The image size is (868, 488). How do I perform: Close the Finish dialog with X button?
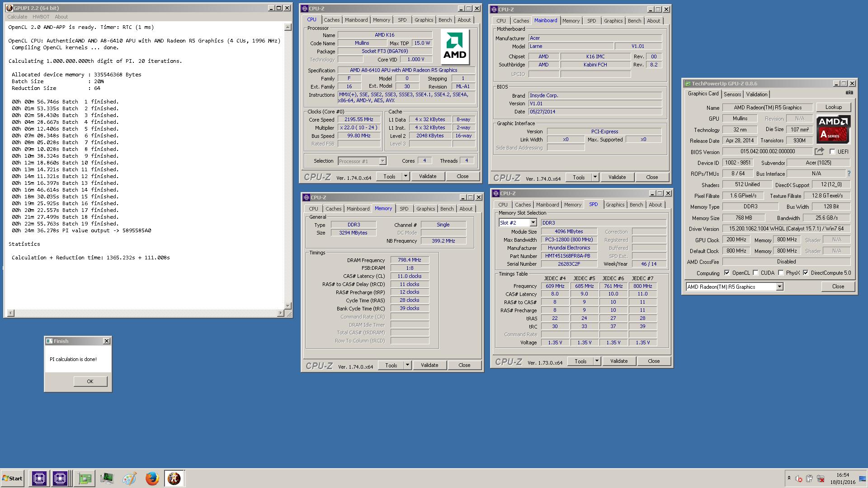tap(107, 341)
